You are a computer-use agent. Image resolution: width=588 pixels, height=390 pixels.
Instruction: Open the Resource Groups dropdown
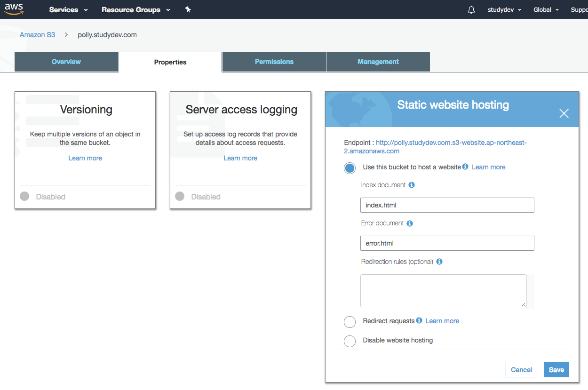point(136,10)
